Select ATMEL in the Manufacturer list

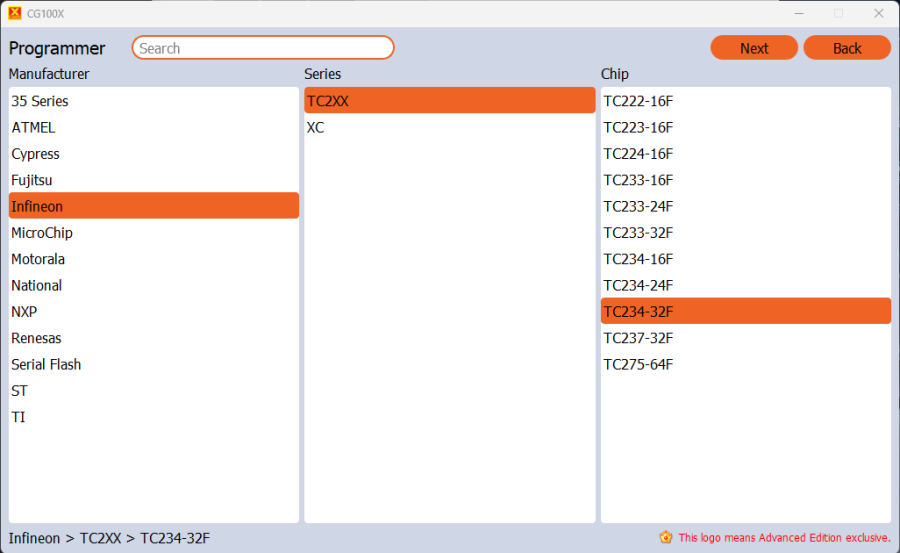[34, 127]
